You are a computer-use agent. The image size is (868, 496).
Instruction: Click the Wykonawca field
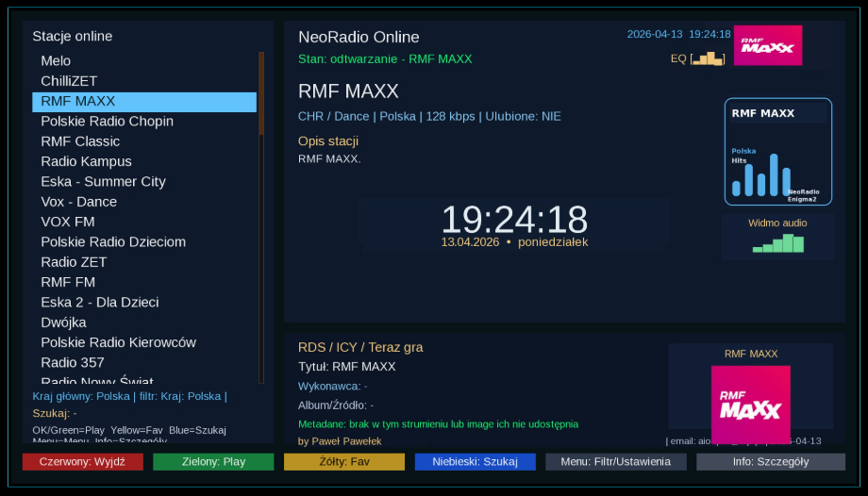click(333, 387)
